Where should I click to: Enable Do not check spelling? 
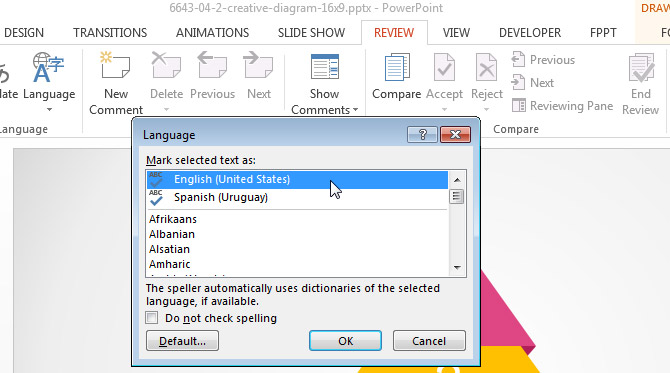pos(152,318)
